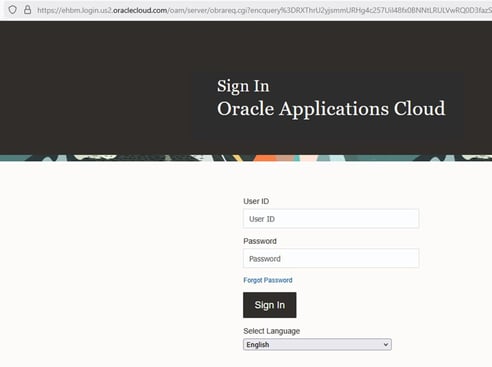Click the 'Select Language' label
The width and height of the screenshot is (492, 367).
tap(272, 331)
